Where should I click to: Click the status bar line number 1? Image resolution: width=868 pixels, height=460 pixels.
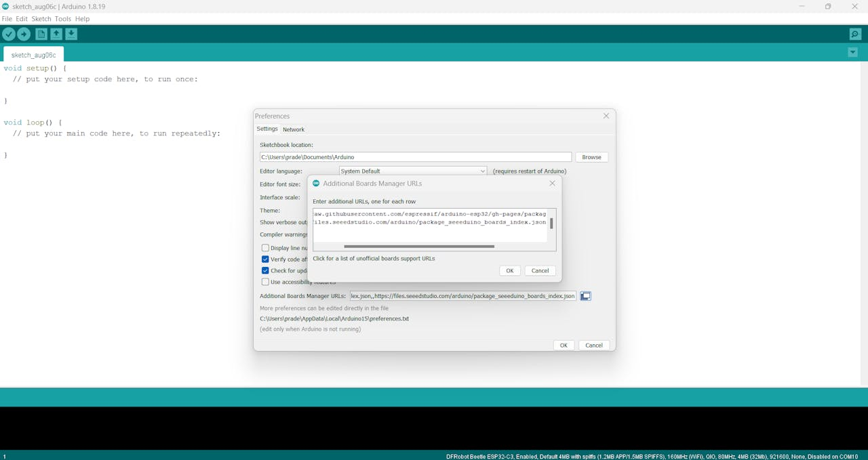pos(4,456)
